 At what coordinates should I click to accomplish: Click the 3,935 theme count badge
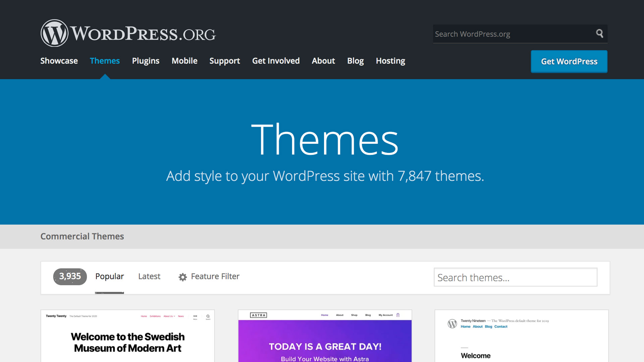70,277
